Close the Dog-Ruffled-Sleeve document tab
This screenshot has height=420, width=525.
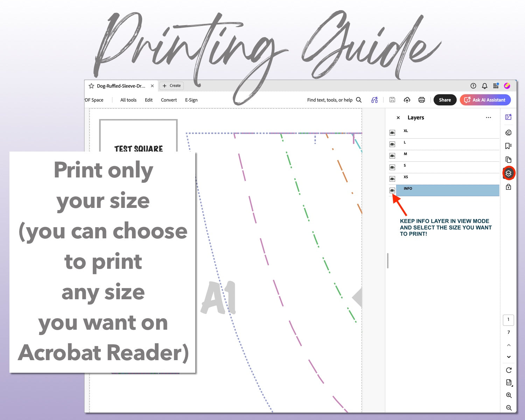(152, 86)
